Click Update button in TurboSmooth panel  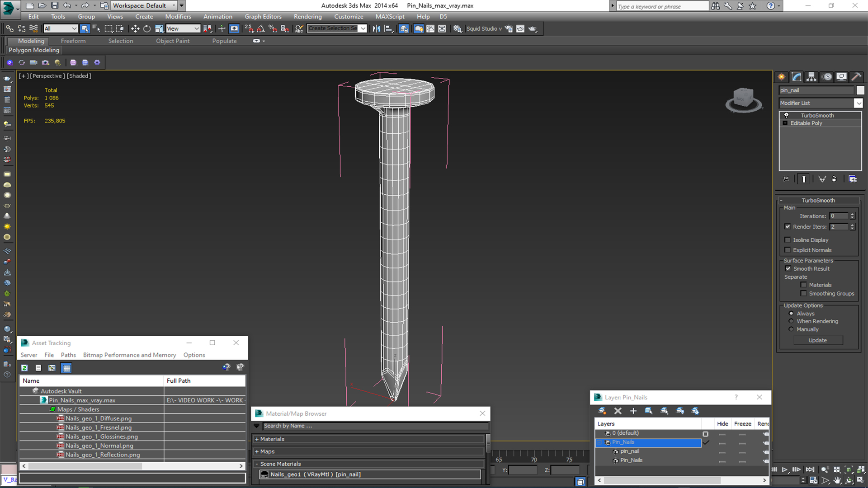coord(817,340)
